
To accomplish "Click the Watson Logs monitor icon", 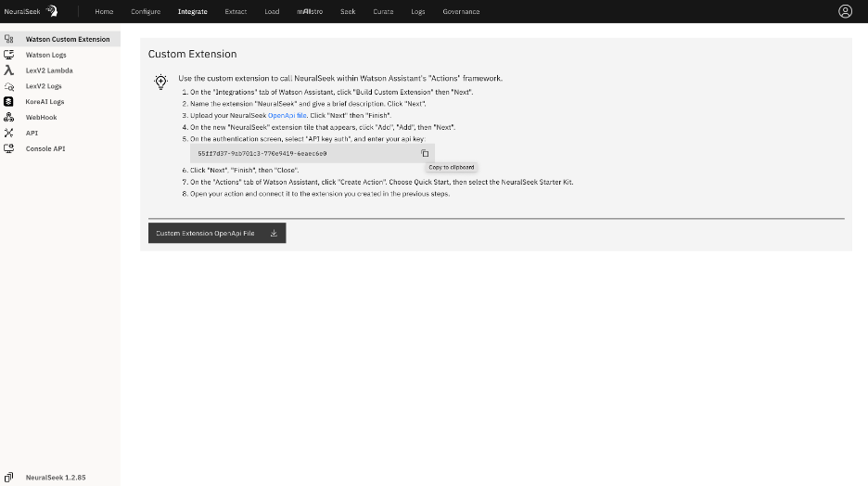I will 8,55.
